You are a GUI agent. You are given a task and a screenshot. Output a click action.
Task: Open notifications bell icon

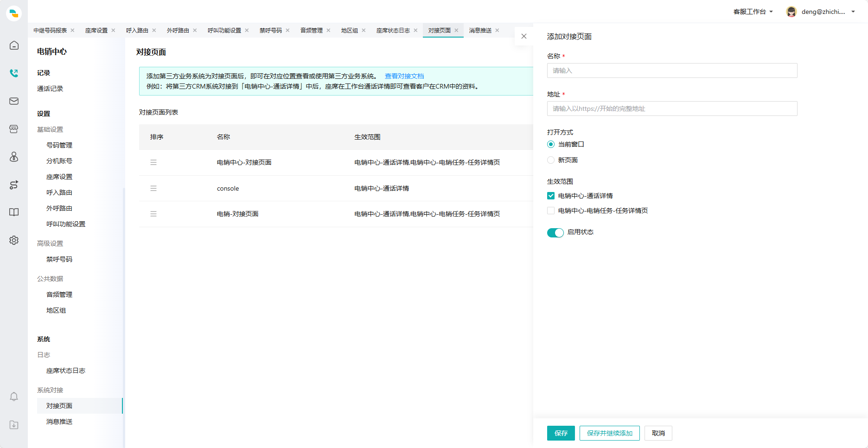pos(14,397)
